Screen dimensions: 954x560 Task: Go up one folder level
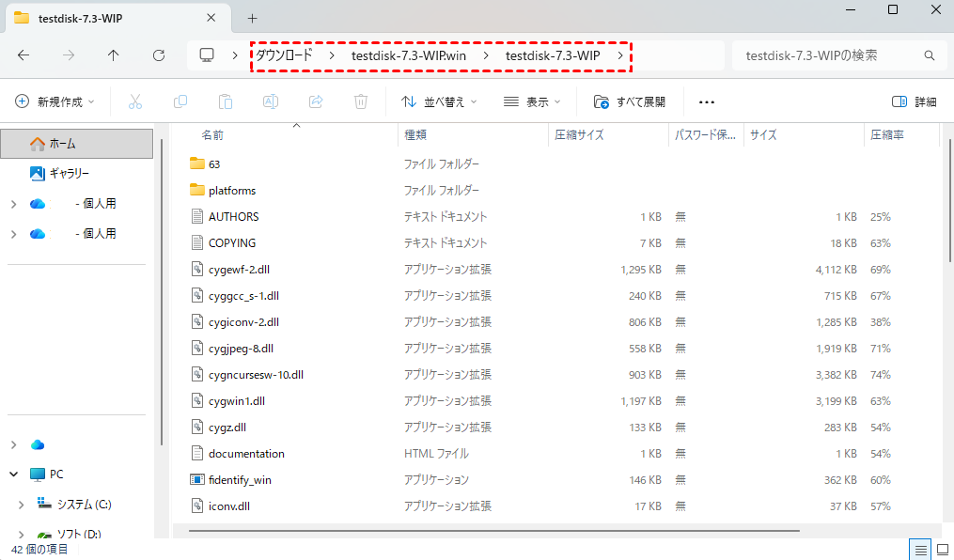114,55
